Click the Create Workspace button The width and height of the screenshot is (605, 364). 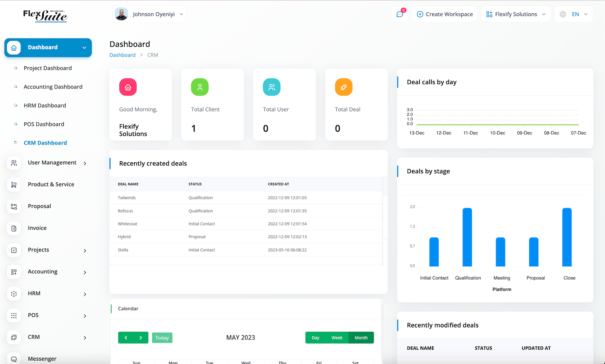pyautogui.click(x=445, y=14)
